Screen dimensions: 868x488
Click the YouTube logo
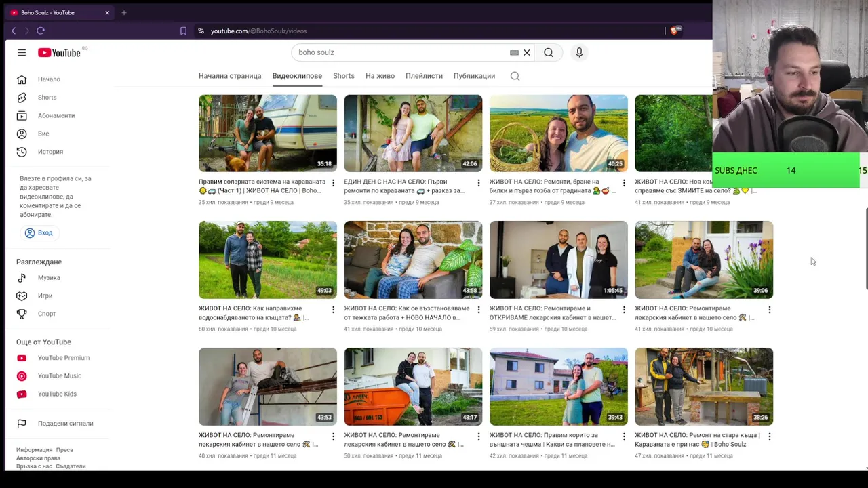tap(59, 52)
